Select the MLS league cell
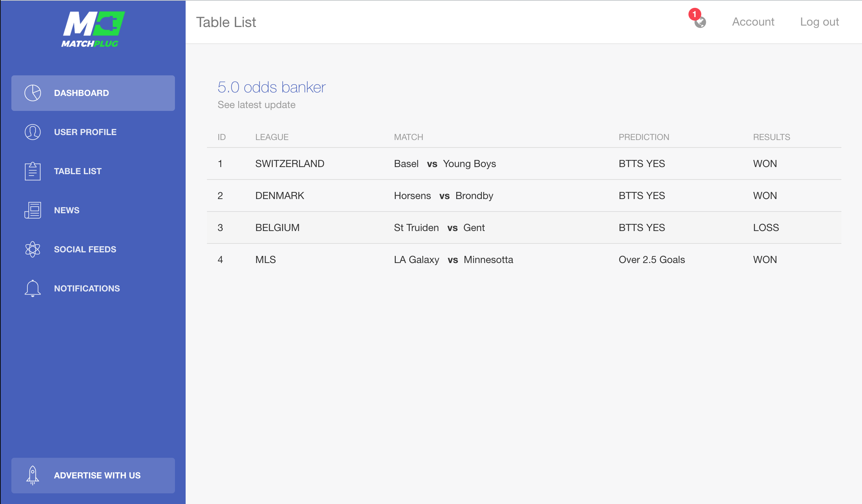The height and width of the screenshot is (504, 862). [x=266, y=259]
